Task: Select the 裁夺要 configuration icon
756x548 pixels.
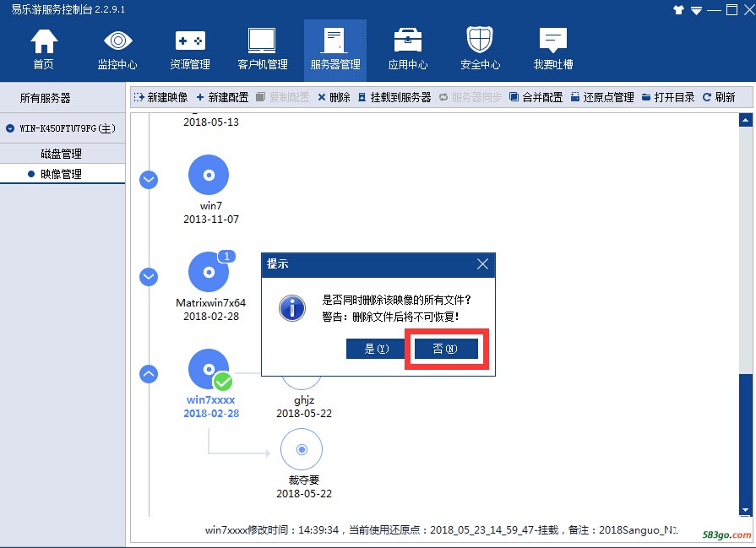Action: [302, 450]
